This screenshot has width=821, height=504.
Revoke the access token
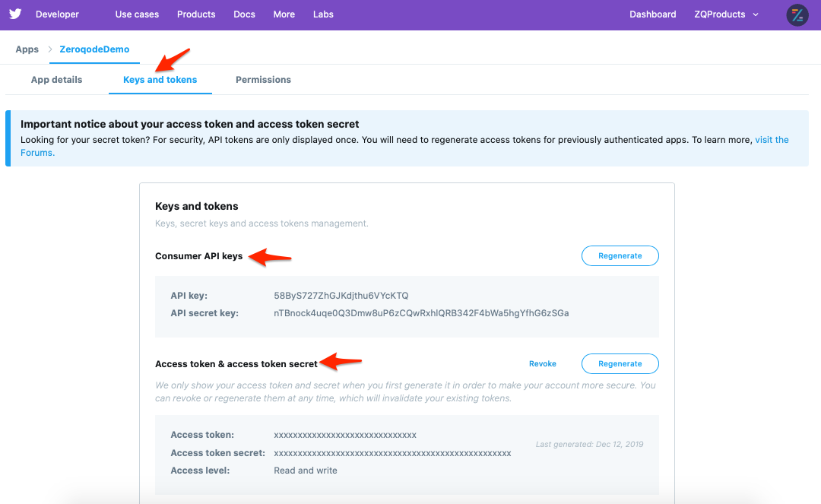pos(543,363)
